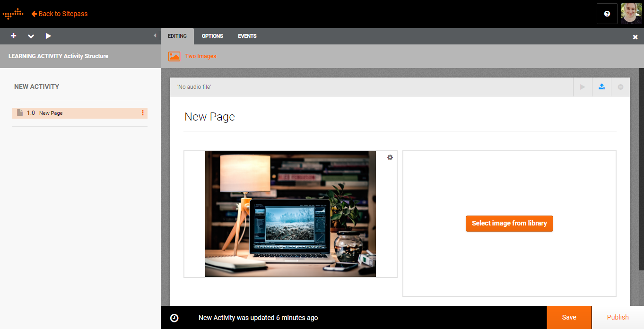The image size is (644, 329).
Task: Open the help question mark icon
Action: click(607, 14)
